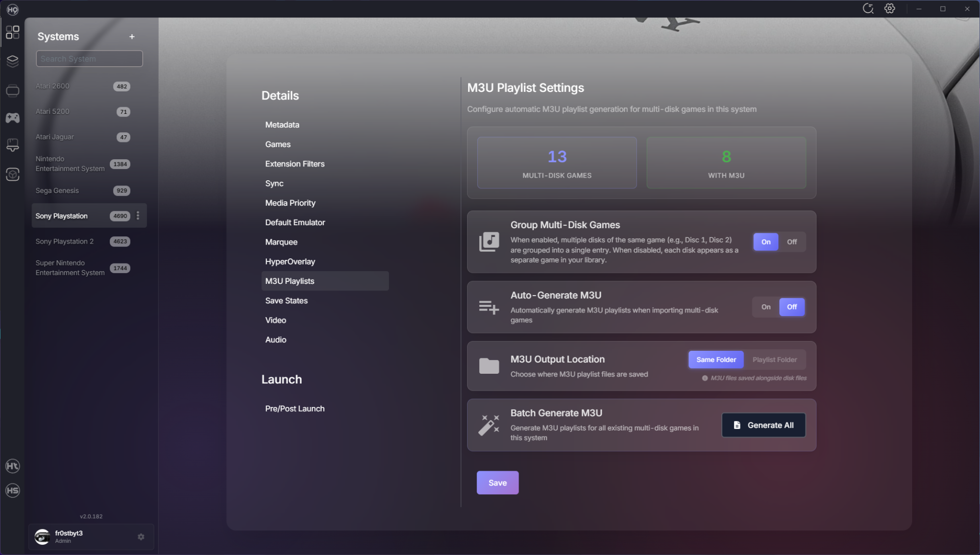The width and height of the screenshot is (980, 555).
Task: Open the systems grid view icon
Action: tap(12, 32)
